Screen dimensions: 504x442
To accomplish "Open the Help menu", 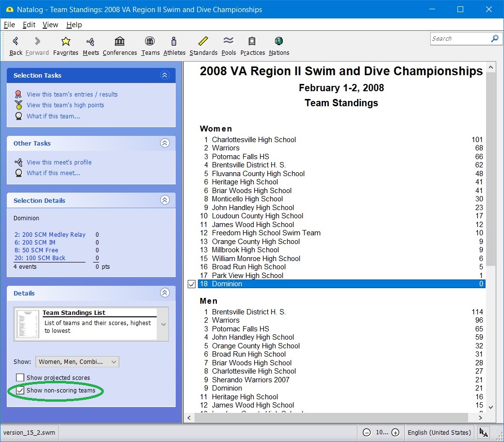I will 74,25.
